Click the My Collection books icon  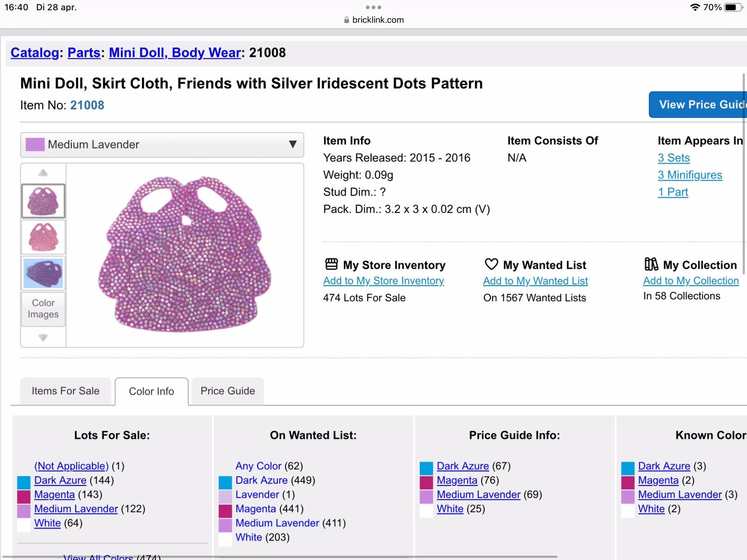651,264
